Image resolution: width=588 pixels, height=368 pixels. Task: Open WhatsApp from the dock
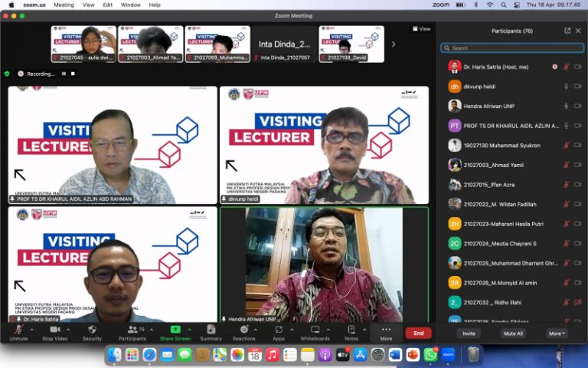(430, 355)
